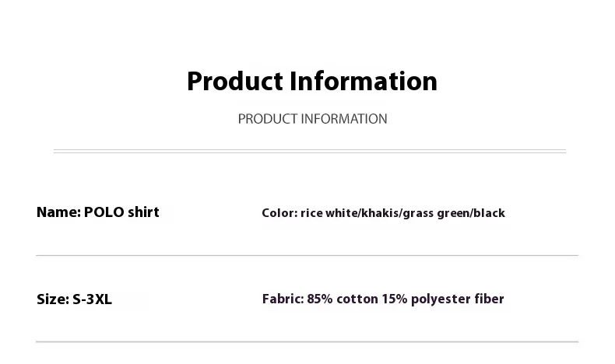Image resolution: width=615 pixels, height=364 pixels.
Task: Select the "khakis" color text
Action: [x=379, y=213]
